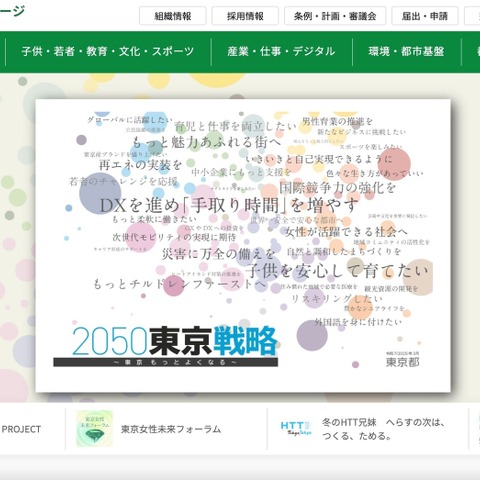Open 条例・計画・審議会 button
This screenshot has width=480, height=480.
point(335,16)
